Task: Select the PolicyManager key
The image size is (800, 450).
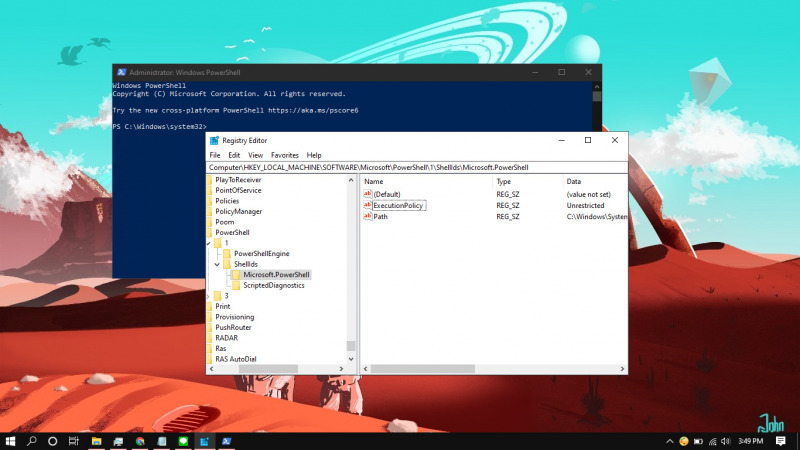Action: 239,211
